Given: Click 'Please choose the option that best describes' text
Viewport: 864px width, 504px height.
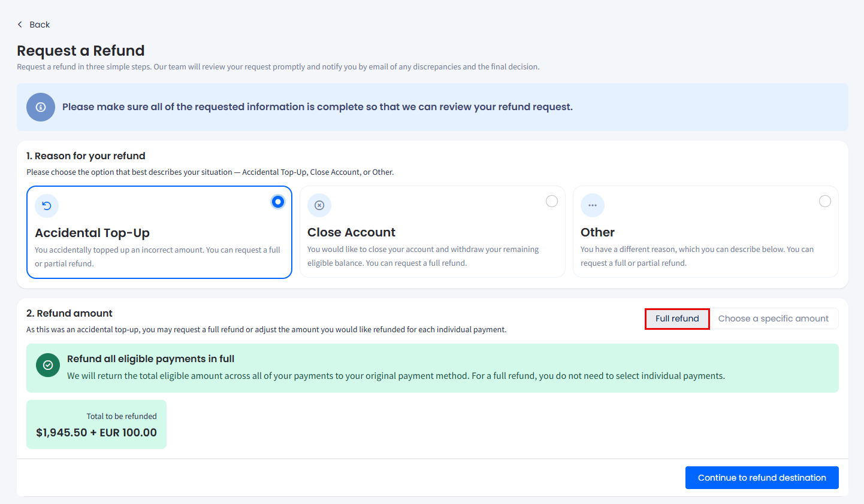Looking at the screenshot, I should 210,172.
